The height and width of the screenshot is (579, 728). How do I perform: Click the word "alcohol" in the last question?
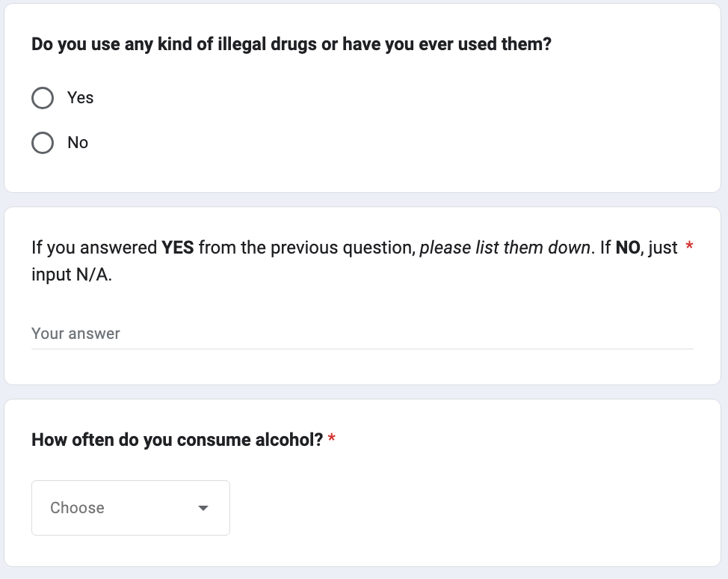[x=292, y=440]
